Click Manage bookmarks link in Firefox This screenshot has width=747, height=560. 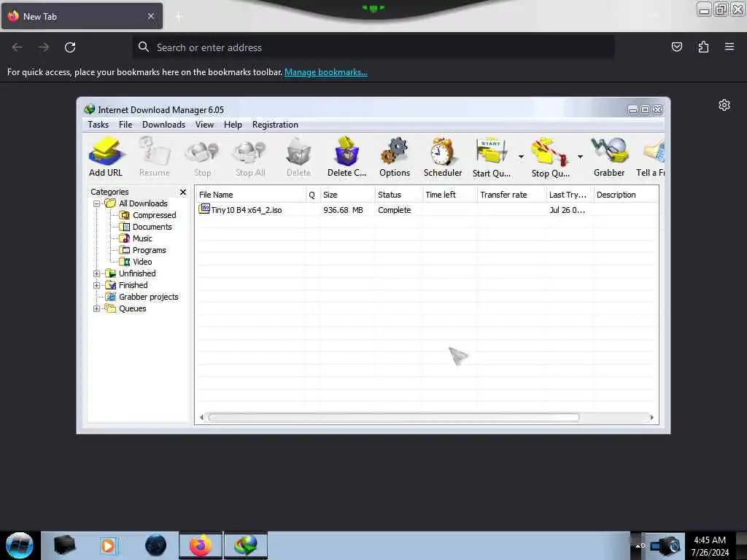click(x=326, y=72)
